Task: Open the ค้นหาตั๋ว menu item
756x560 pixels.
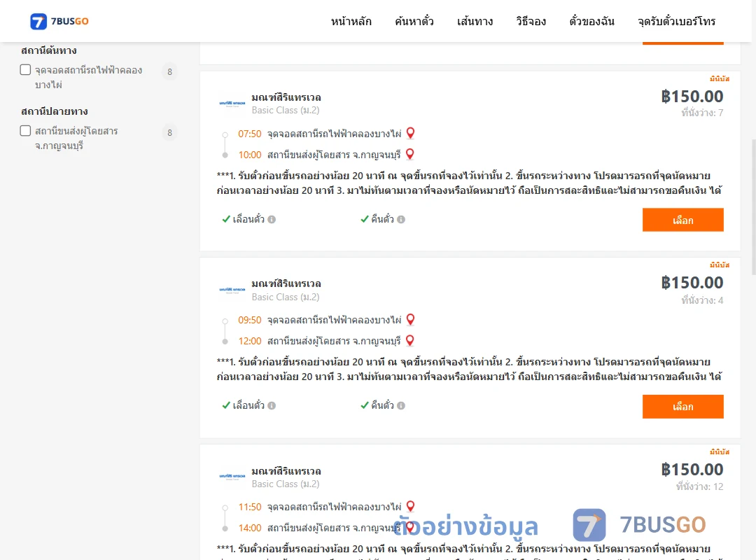Action: tap(414, 21)
